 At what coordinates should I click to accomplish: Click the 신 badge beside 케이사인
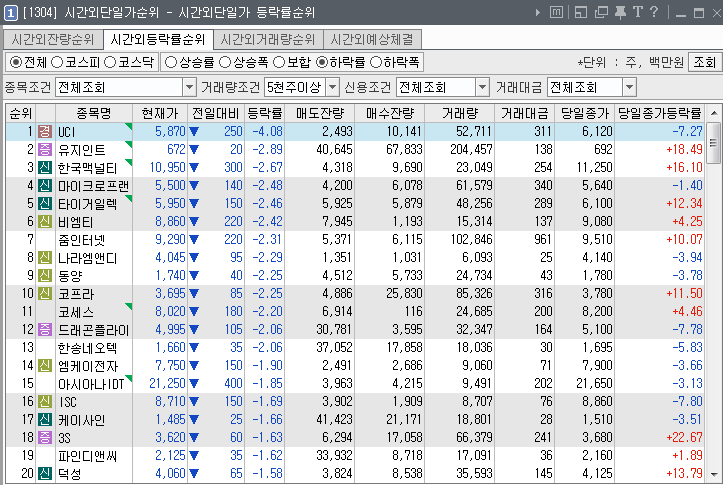pos(45,420)
